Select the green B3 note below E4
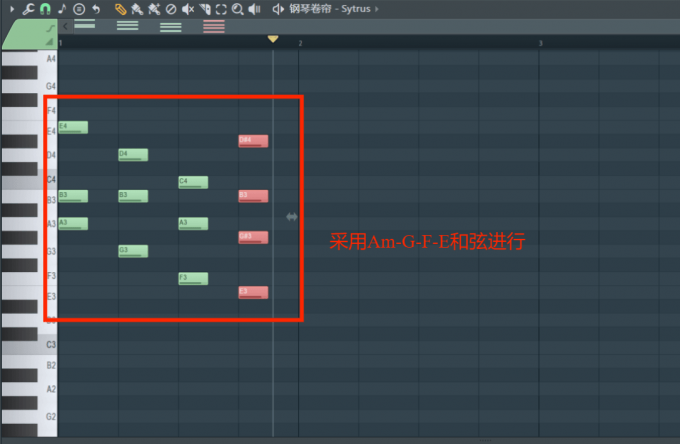 click(73, 196)
